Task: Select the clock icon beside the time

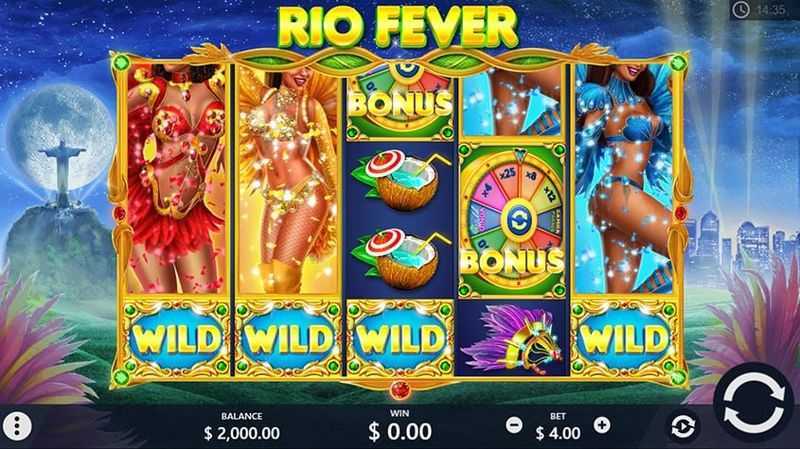Action: [x=741, y=9]
